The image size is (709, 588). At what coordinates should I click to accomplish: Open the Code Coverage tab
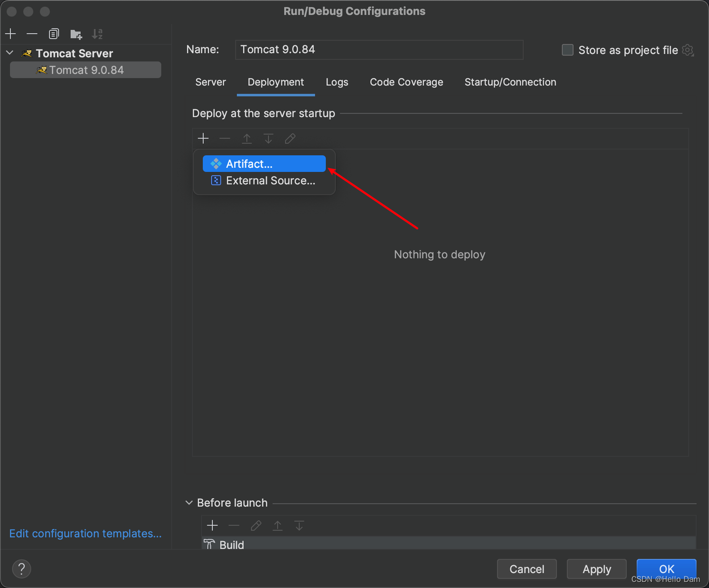407,82
